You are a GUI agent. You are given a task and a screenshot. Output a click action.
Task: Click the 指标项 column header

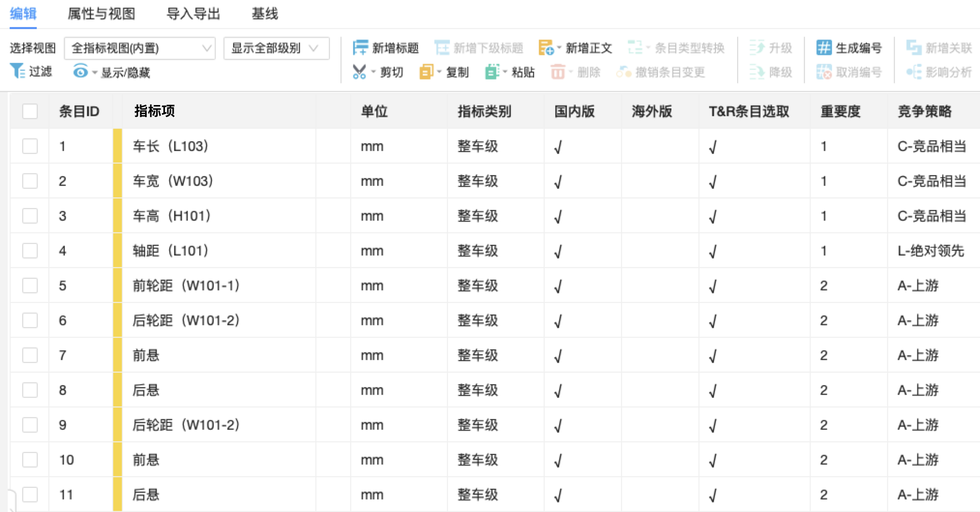[x=155, y=111]
